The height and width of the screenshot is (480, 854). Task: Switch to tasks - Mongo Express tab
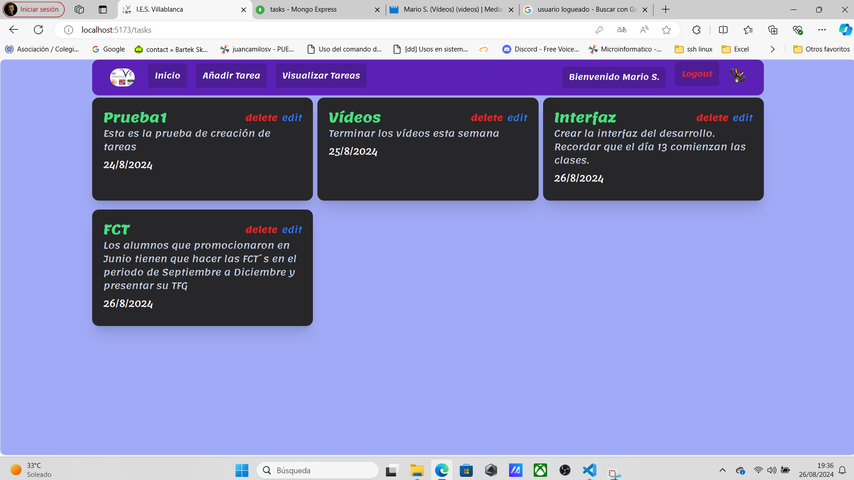[319, 9]
